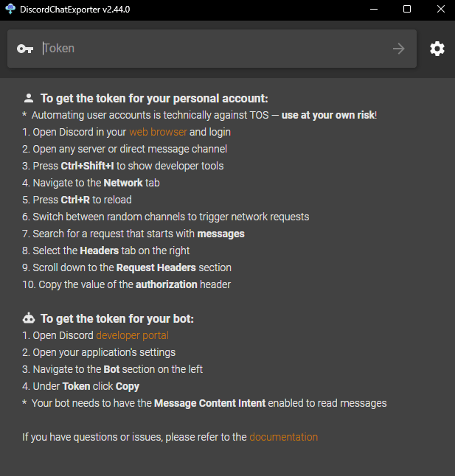Open the "documentation" link
The height and width of the screenshot is (476, 455).
click(283, 437)
